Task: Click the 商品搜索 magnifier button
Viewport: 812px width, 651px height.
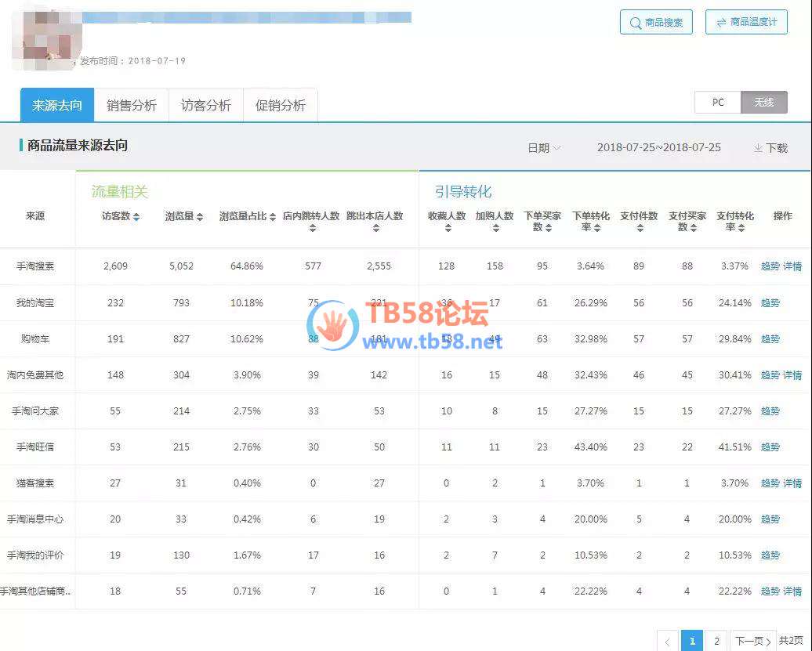Action: [655, 23]
